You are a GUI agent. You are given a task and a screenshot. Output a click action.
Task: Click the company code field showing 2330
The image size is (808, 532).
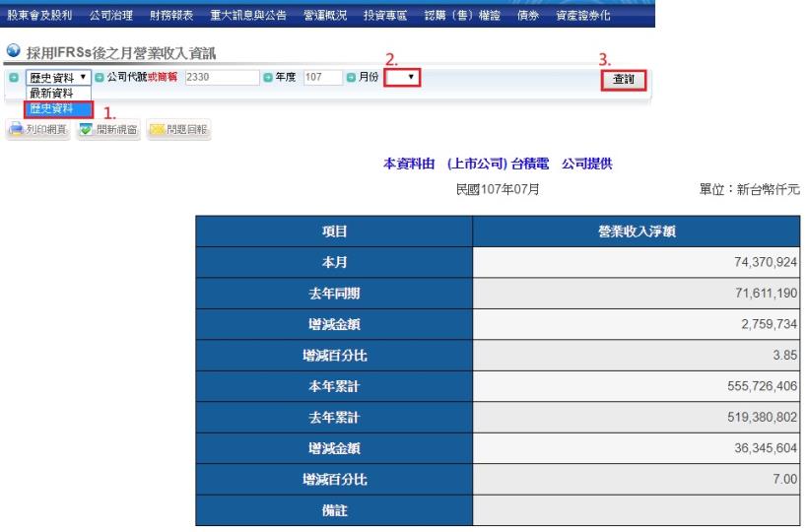(220, 77)
